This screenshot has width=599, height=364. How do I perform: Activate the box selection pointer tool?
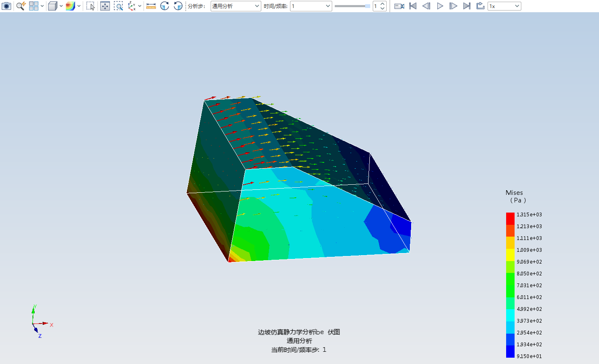[x=90, y=6]
